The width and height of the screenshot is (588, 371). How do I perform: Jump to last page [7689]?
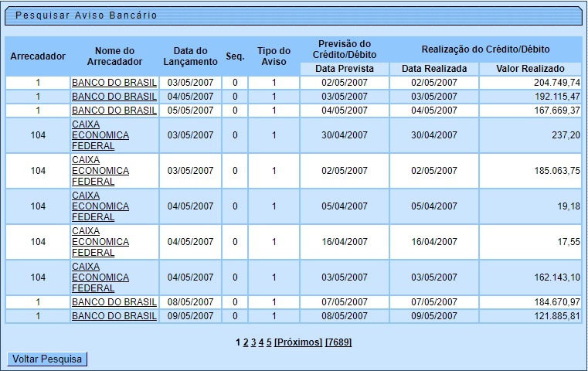point(338,342)
